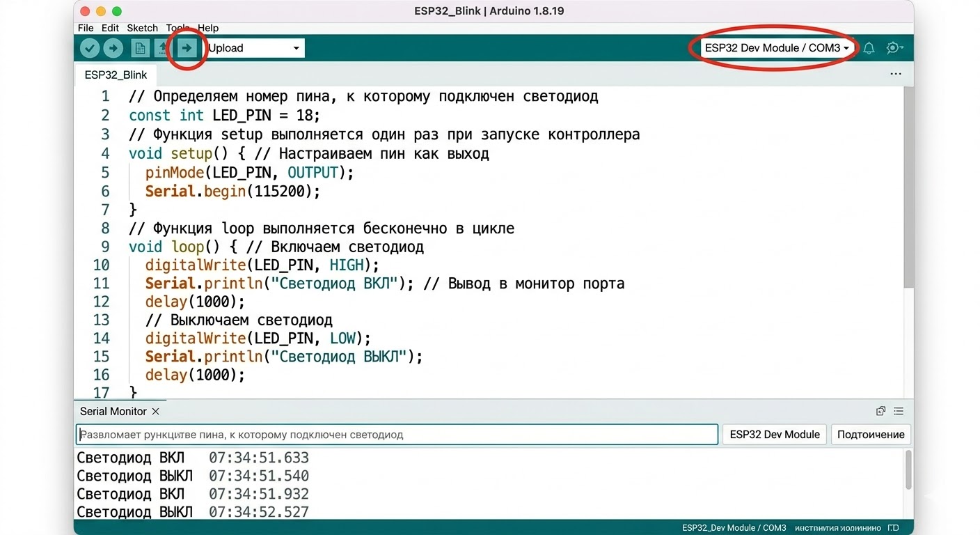The image size is (980, 535).
Task: Click the Open sketch toolbar icon
Action: 162,47
